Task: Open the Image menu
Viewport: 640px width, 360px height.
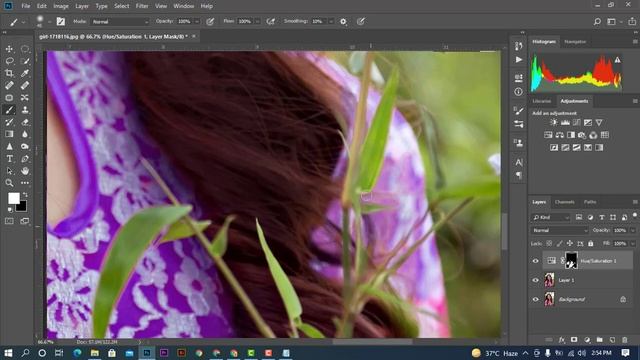Action: (x=61, y=6)
